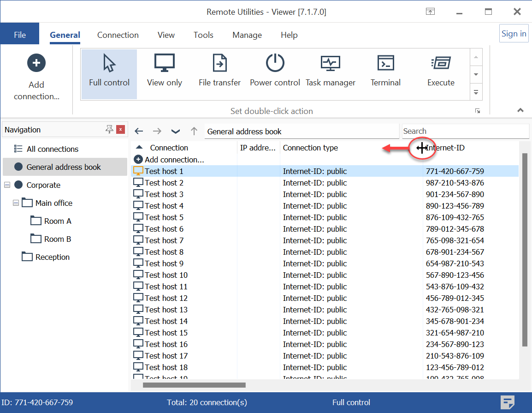Click the Add connection plus icon

pyautogui.click(x=36, y=63)
